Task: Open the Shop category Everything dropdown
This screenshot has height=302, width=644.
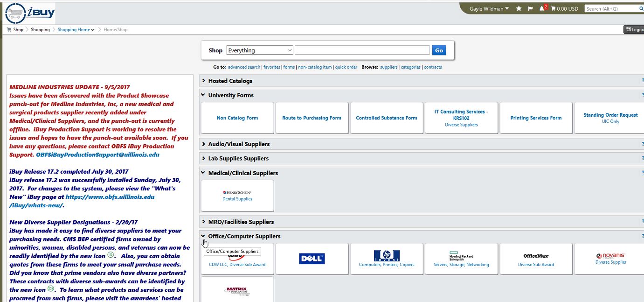Action: click(260, 50)
